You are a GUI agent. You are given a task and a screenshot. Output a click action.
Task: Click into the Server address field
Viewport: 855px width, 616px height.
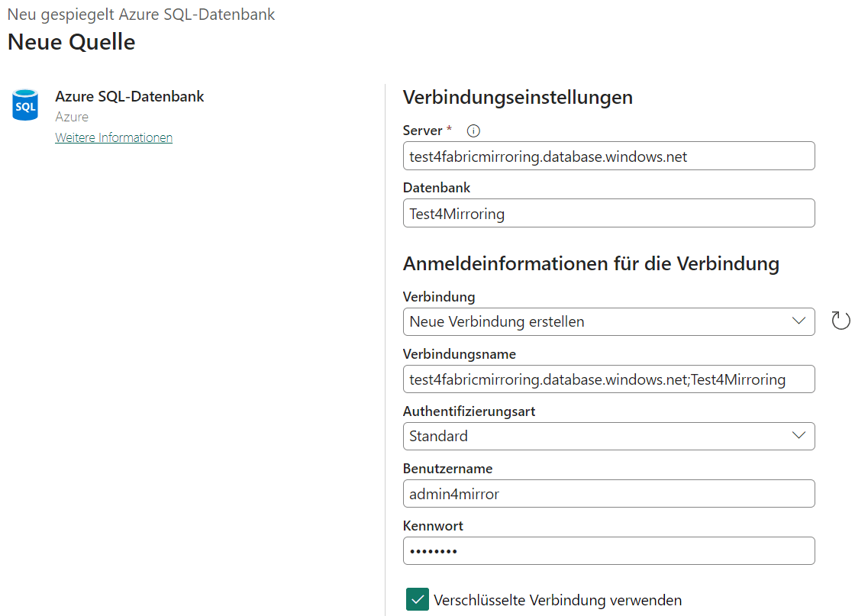point(608,156)
